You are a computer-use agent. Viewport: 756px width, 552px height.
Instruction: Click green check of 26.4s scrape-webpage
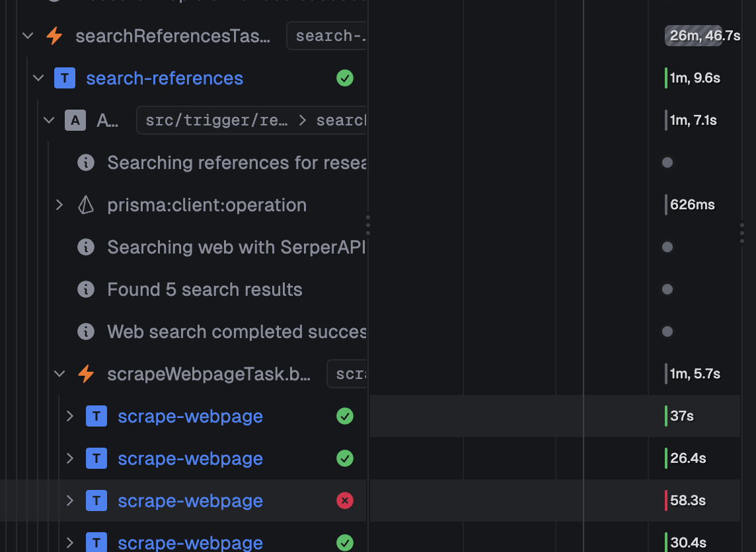345,458
